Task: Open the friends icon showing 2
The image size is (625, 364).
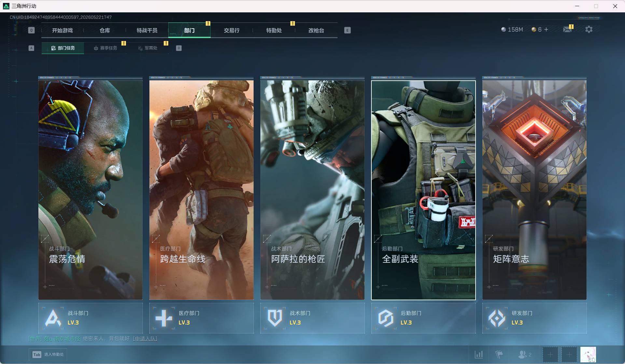Action: click(x=525, y=354)
